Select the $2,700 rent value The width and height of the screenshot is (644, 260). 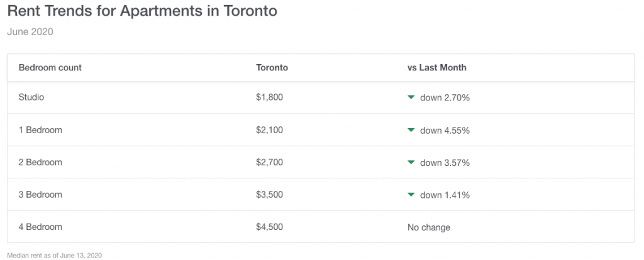coord(269,163)
